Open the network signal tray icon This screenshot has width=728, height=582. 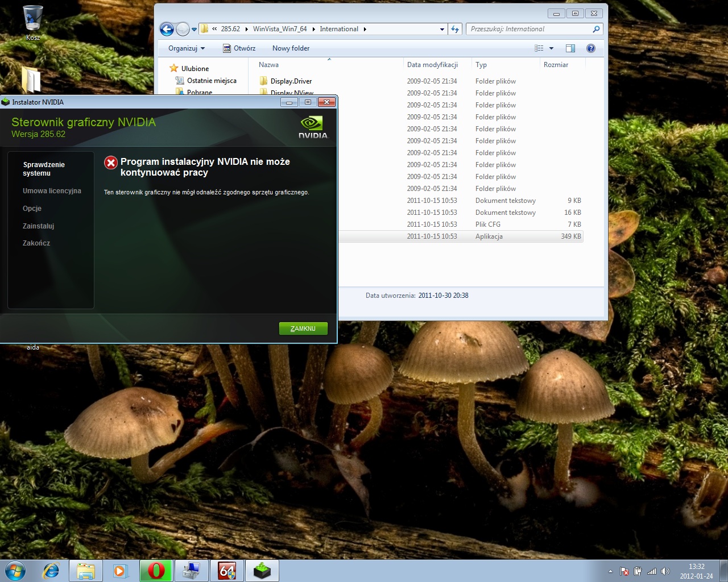tap(652, 571)
